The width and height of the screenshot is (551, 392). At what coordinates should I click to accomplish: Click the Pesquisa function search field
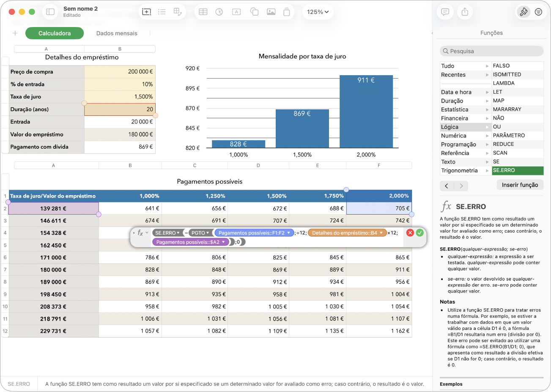[x=491, y=51]
